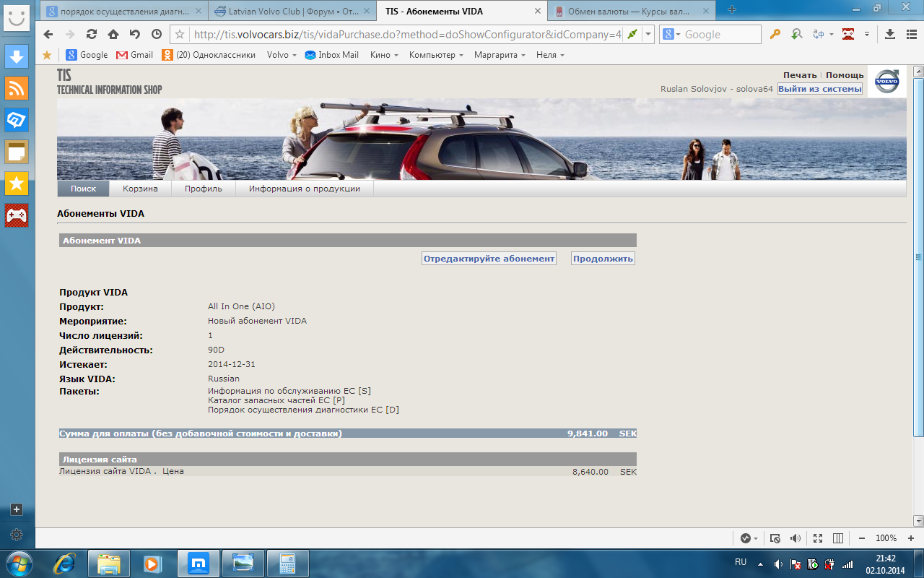Open the RSS feed sidebar icon

tap(17, 87)
